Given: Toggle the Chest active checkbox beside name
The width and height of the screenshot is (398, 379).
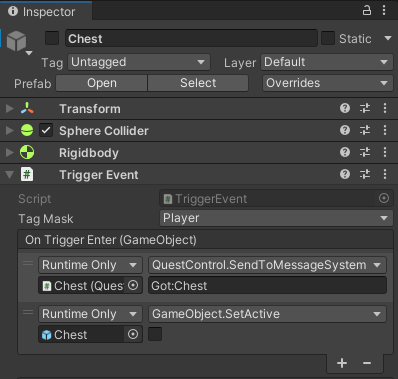Looking at the screenshot, I should click(52, 38).
